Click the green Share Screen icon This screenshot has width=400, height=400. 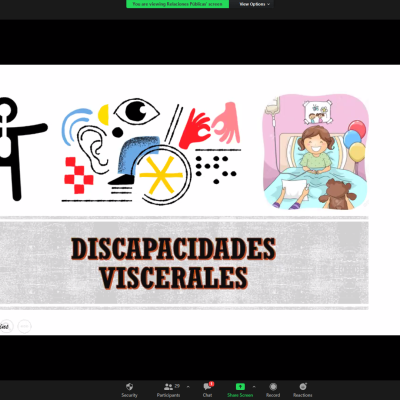[x=240, y=387]
